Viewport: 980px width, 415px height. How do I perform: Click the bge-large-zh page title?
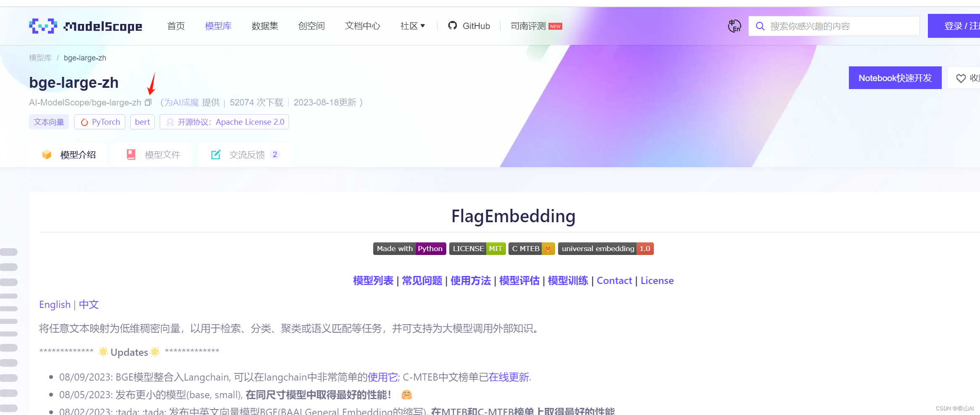74,83
